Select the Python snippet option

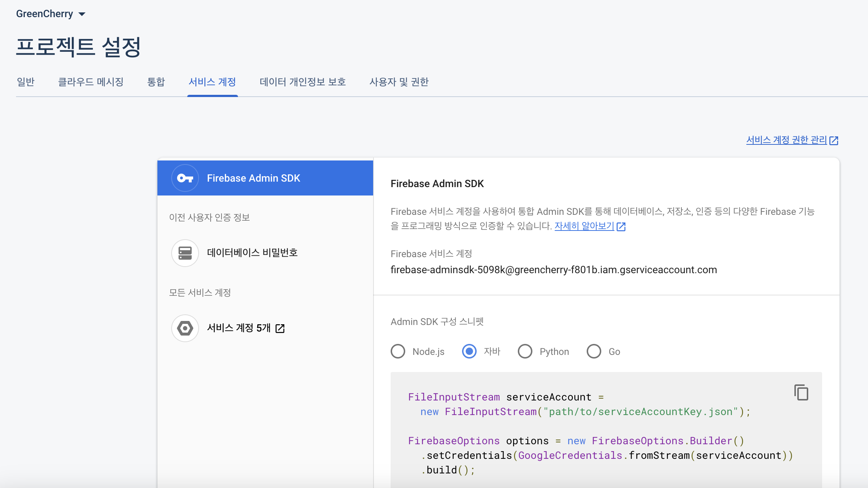click(x=525, y=352)
